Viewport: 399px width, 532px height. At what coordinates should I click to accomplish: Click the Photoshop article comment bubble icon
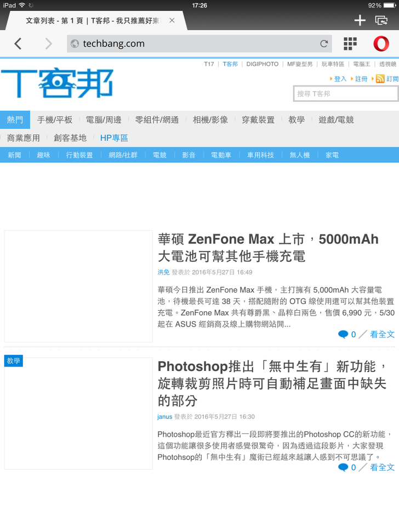(343, 467)
